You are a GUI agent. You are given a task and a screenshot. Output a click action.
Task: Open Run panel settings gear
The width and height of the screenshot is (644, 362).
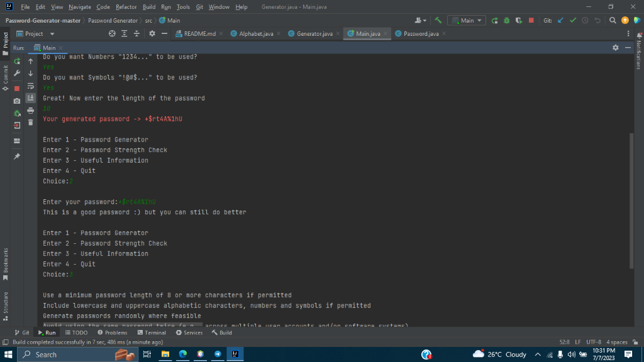tap(615, 48)
